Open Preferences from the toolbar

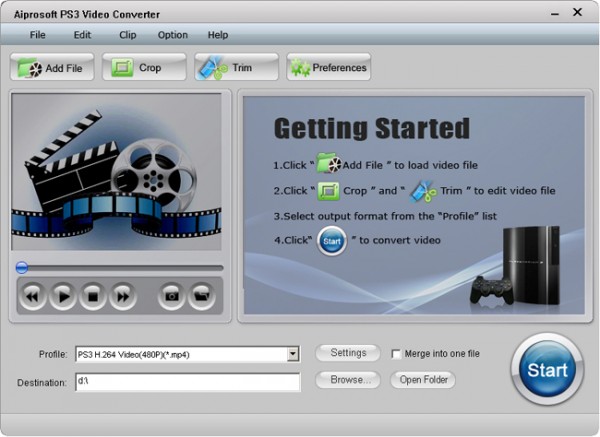pyautogui.click(x=329, y=68)
